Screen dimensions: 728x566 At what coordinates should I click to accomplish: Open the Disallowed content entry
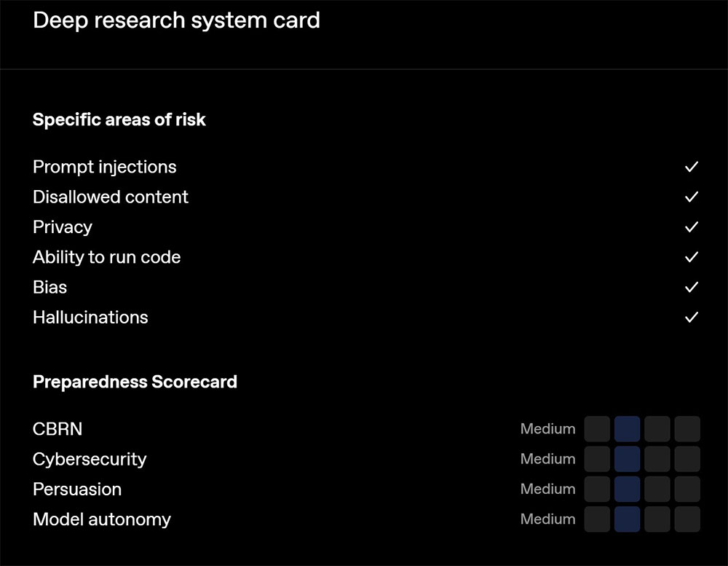click(x=111, y=197)
